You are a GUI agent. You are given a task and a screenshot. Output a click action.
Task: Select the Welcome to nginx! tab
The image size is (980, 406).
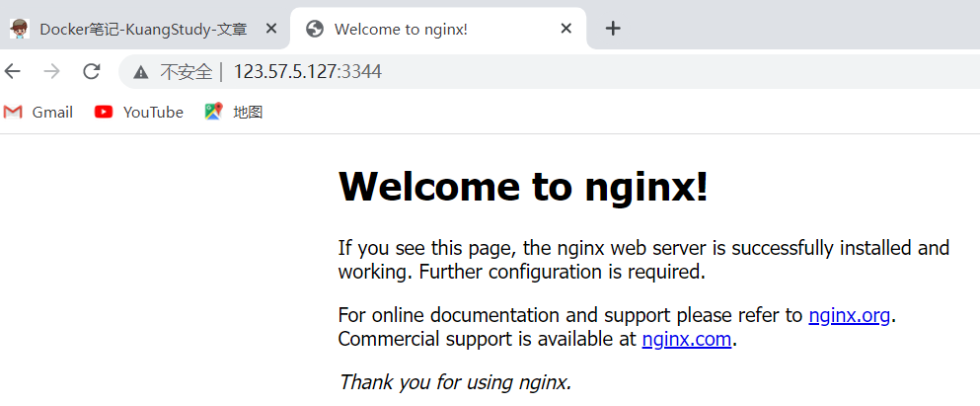pos(439,29)
